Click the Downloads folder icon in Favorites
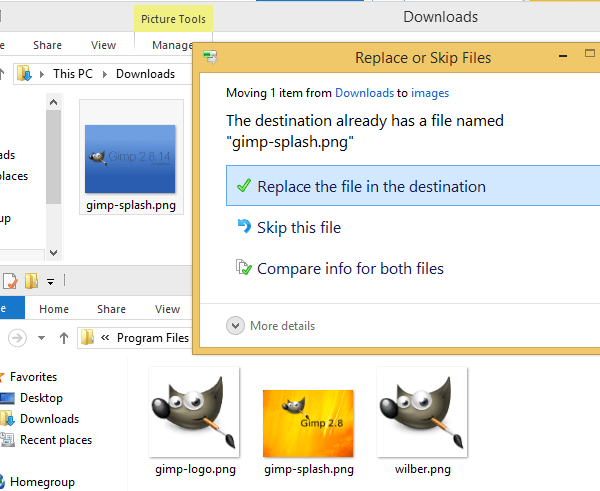 [x=7, y=419]
